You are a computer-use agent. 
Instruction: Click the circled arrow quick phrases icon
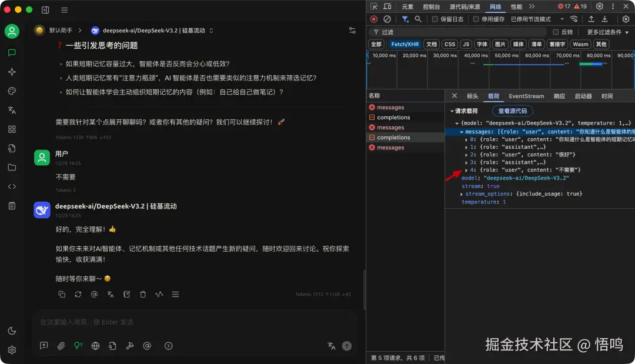169,346
